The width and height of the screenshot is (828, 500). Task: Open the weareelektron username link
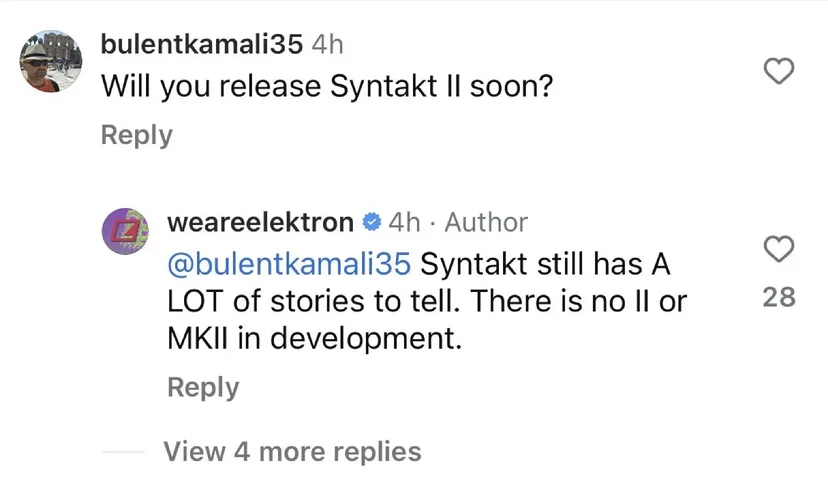260,221
